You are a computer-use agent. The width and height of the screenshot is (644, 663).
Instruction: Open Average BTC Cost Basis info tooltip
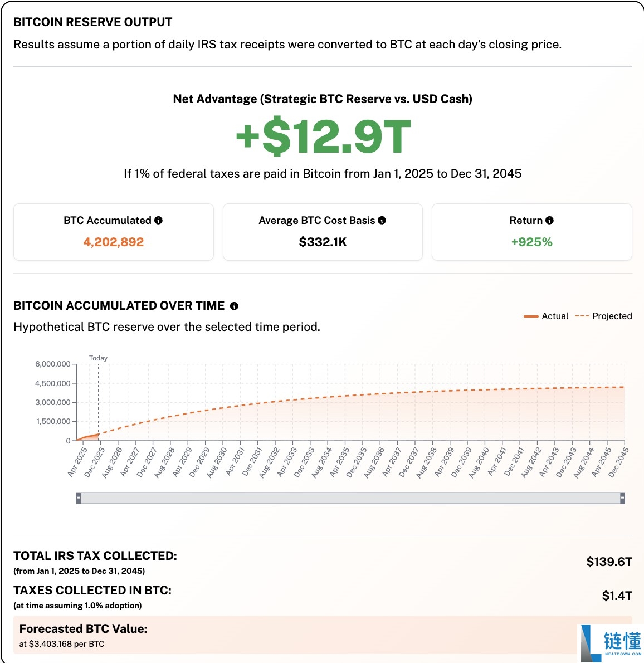pos(382,221)
